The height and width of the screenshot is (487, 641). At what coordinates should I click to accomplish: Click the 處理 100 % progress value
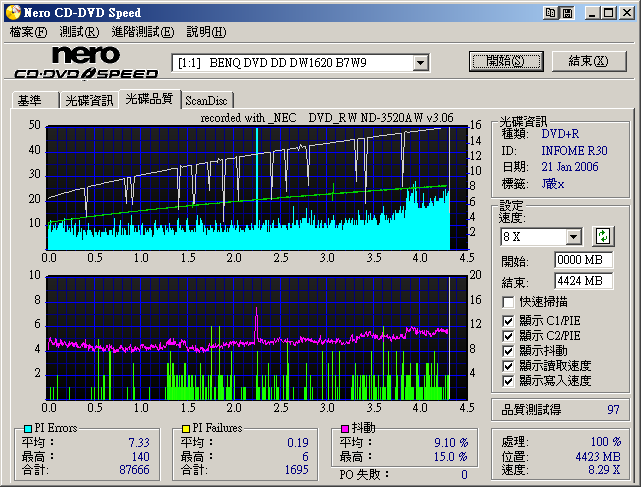(x=606, y=442)
